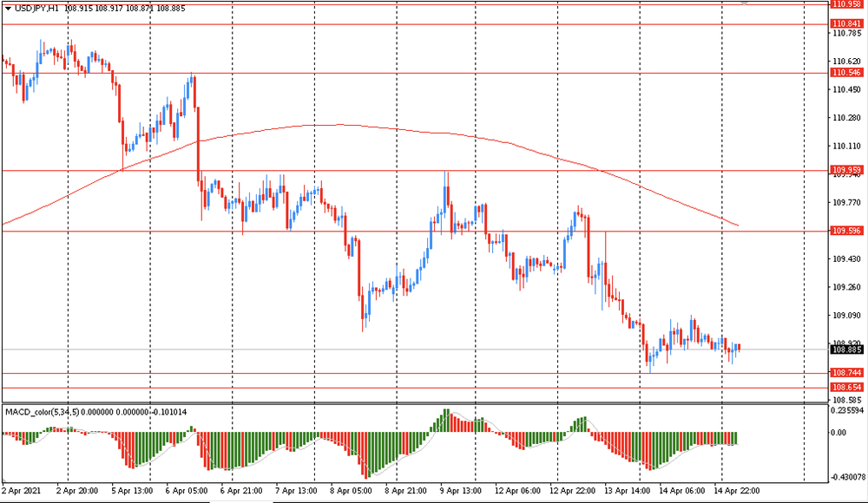The image size is (868, 503).
Task: Click the 109.430 value on price scale
Action: point(847,259)
